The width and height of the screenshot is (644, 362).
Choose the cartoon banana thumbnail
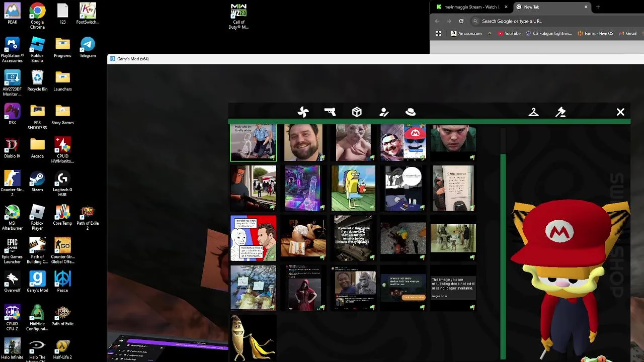[253, 338]
